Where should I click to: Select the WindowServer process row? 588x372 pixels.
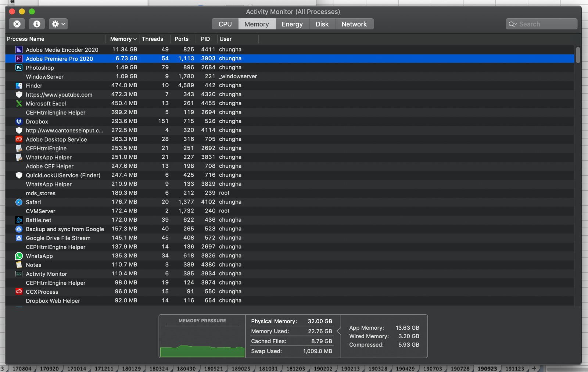pyautogui.click(x=290, y=76)
